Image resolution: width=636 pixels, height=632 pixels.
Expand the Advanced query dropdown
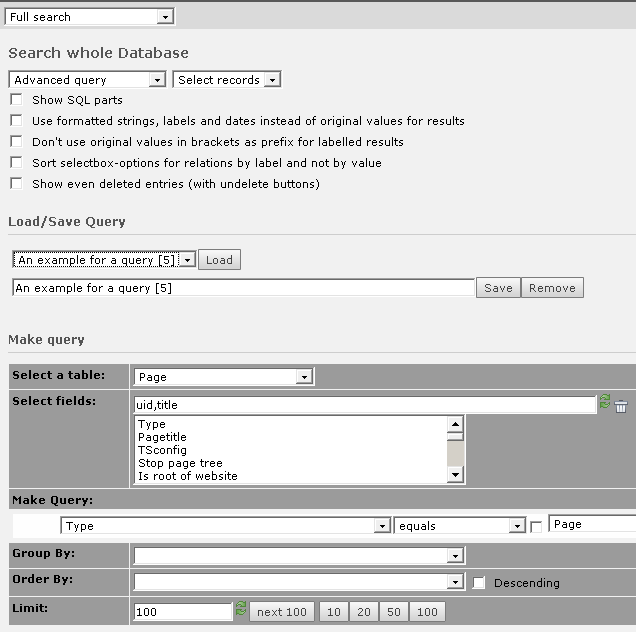point(86,80)
